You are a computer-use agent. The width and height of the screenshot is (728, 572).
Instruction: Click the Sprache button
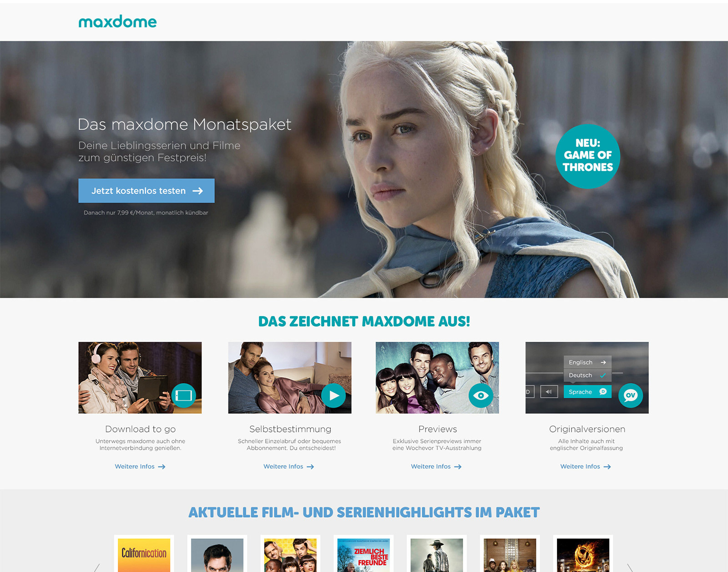[587, 392]
